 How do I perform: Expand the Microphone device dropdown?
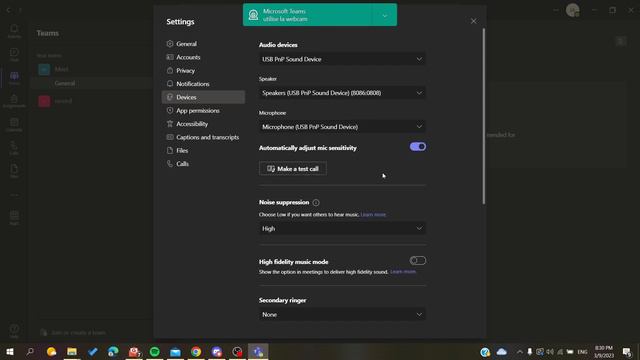click(342, 127)
